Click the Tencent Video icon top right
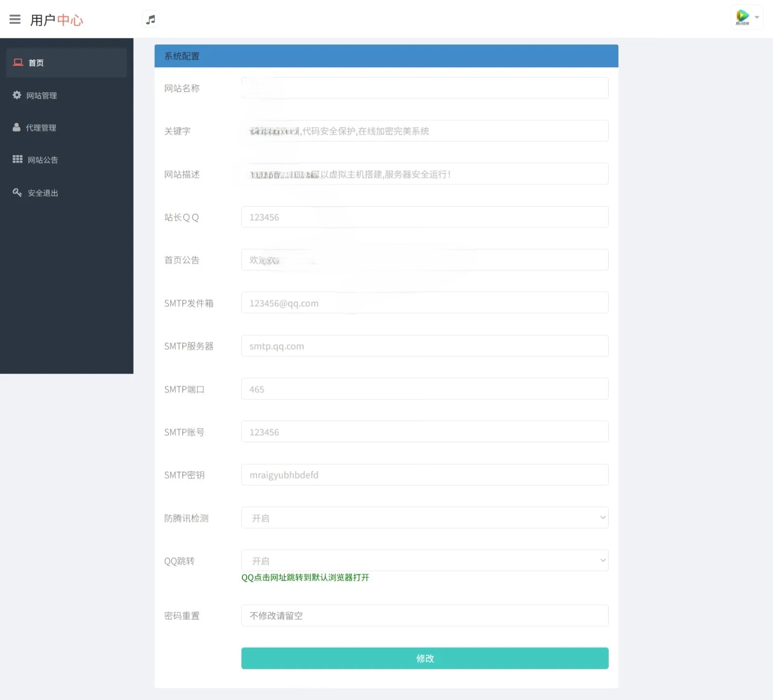 point(743,16)
